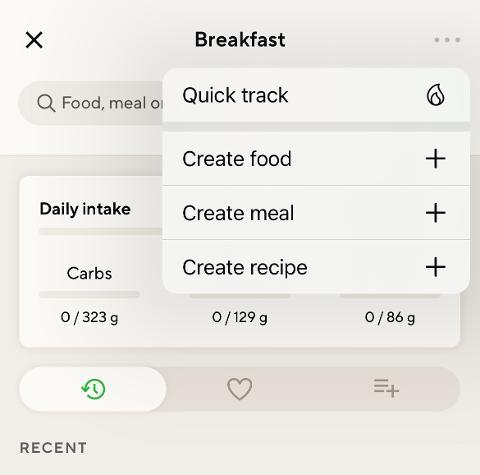Click the plus icon next to Create food
Viewport: 480px width, 475px height.
click(x=436, y=159)
